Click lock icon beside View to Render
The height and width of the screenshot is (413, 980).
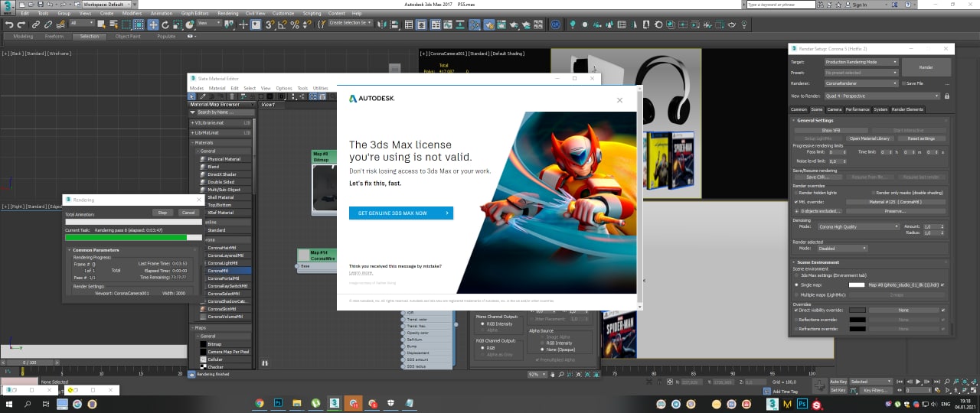click(x=947, y=96)
